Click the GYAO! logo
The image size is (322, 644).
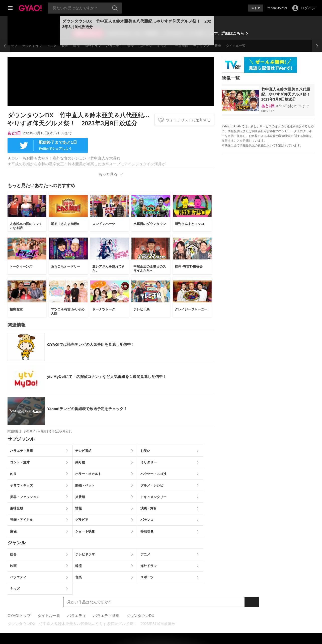click(30, 8)
